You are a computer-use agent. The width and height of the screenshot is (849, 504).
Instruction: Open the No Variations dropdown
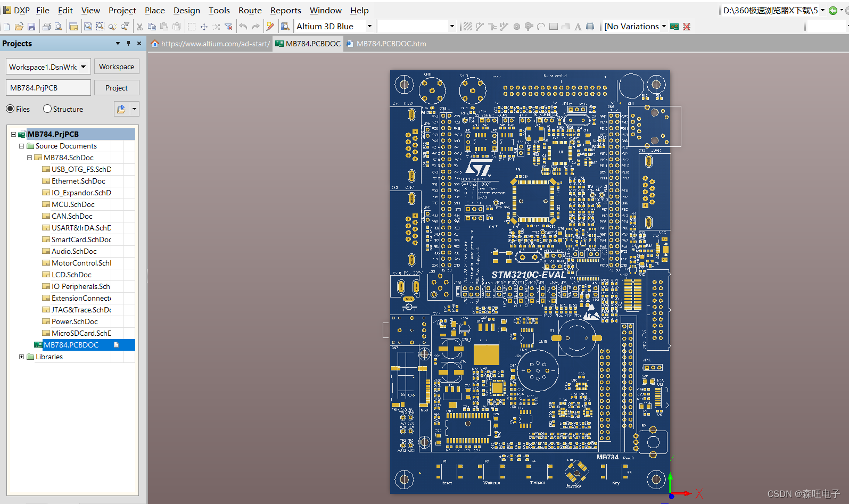tap(664, 26)
